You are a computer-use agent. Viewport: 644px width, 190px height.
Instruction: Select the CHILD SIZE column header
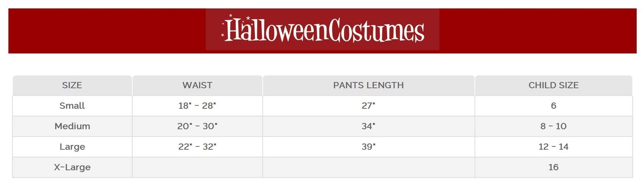point(553,85)
